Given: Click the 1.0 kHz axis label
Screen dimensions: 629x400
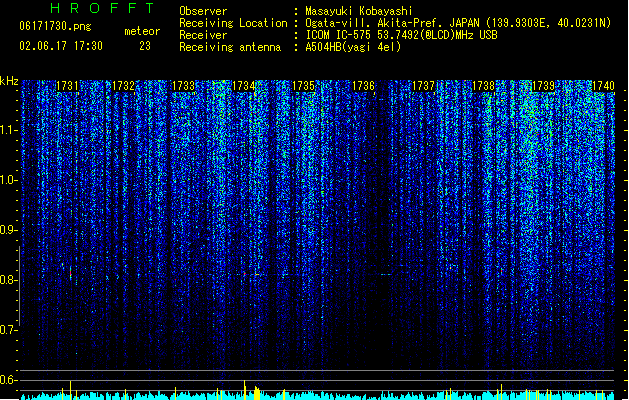Looking at the screenshot, I should [x=9, y=180].
